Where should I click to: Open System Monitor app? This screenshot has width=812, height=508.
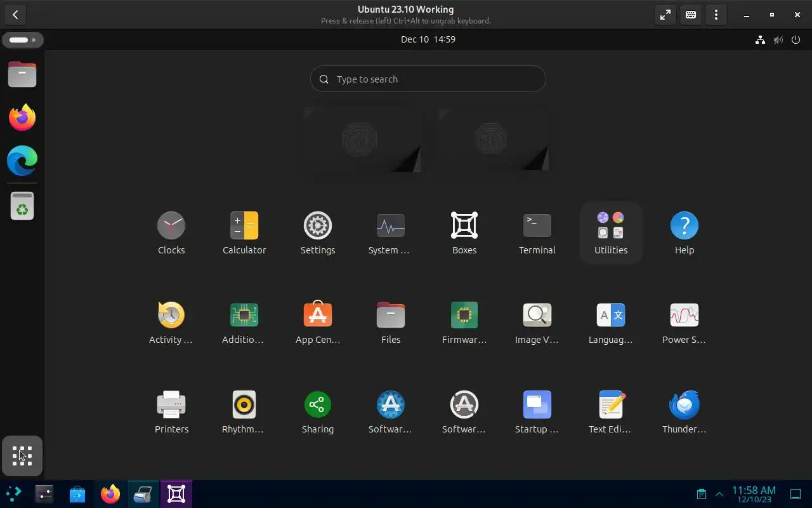(391, 233)
